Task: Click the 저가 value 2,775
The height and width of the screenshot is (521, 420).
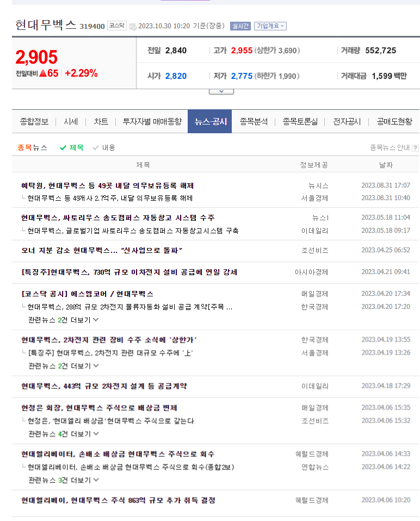Action: (x=242, y=76)
